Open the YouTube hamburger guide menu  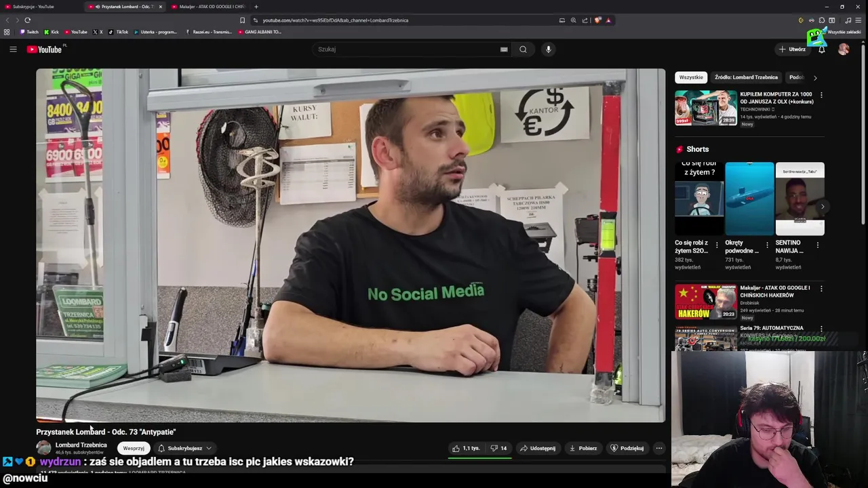pos(13,49)
